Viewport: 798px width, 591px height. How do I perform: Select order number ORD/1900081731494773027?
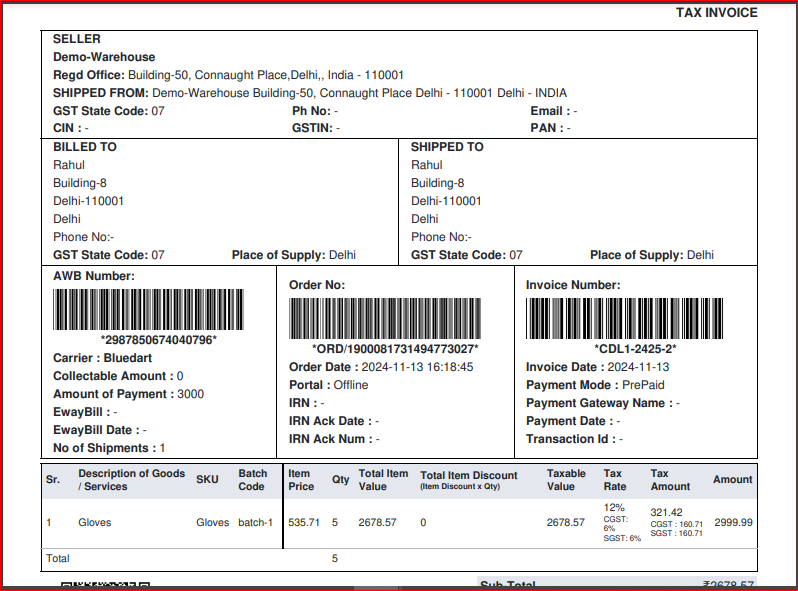coord(395,349)
